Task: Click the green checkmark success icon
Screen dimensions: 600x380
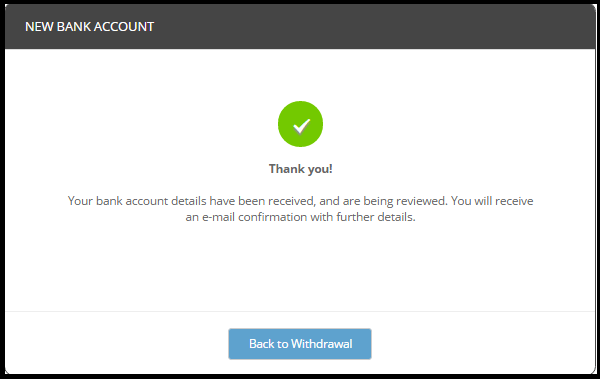Action: tap(300, 124)
